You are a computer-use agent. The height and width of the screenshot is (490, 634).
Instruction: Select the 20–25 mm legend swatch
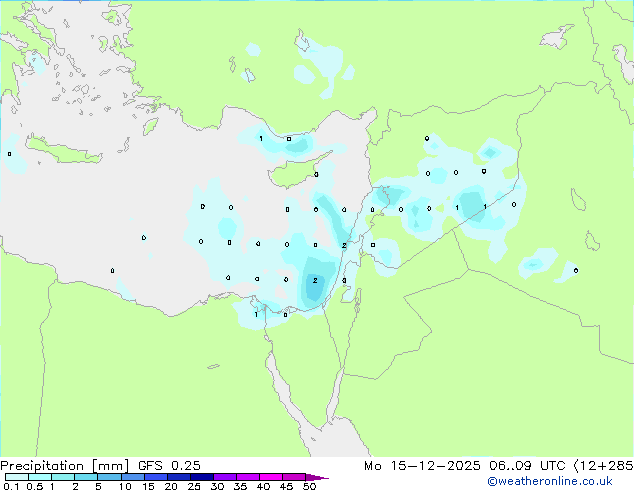(178, 477)
